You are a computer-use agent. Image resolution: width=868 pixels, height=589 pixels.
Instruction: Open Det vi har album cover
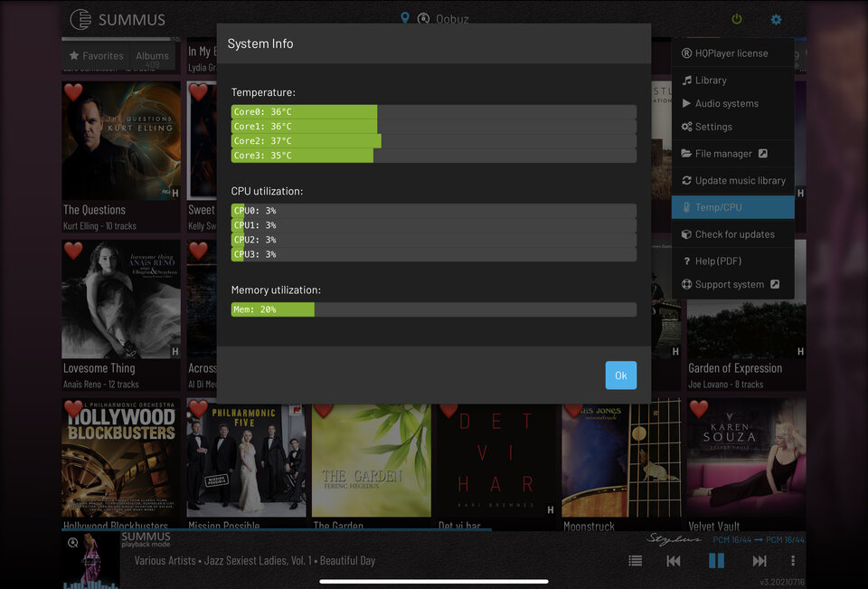[x=496, y=460]
